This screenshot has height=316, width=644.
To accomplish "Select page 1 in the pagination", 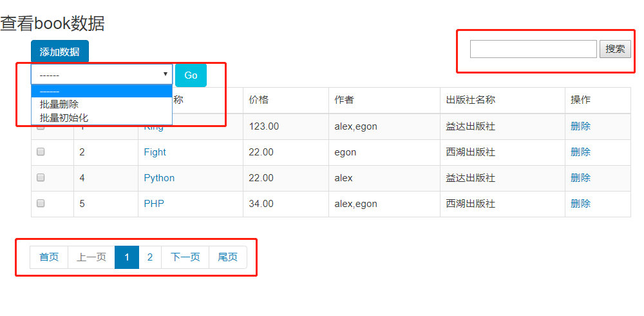I will click(x=127, y=257).
